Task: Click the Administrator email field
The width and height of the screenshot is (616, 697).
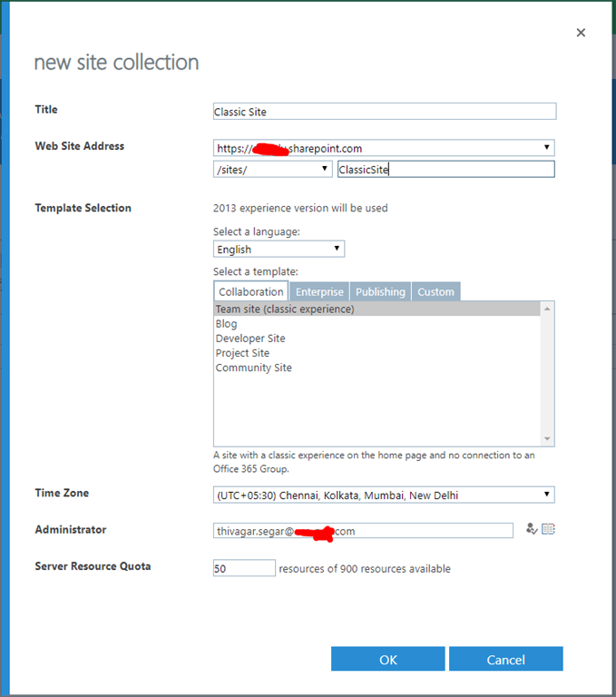Action: coord(363,531)
